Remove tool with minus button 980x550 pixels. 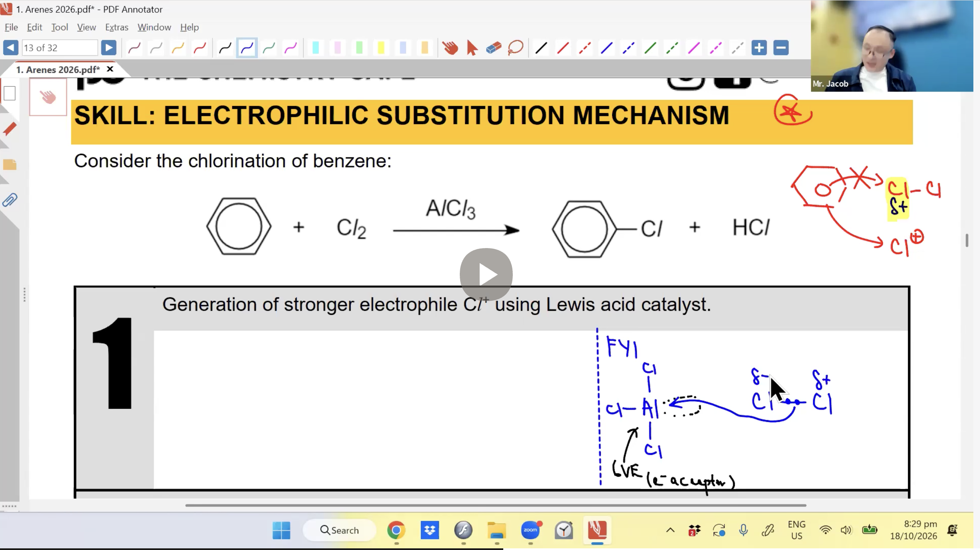coord(781,48)
